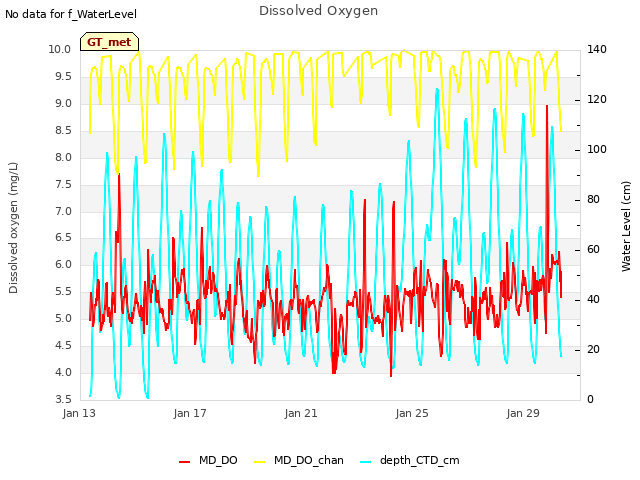This screenshot has width=640, height=480.
Task: Click the 3.5 left axis tick label
Action: coord(63,399)
